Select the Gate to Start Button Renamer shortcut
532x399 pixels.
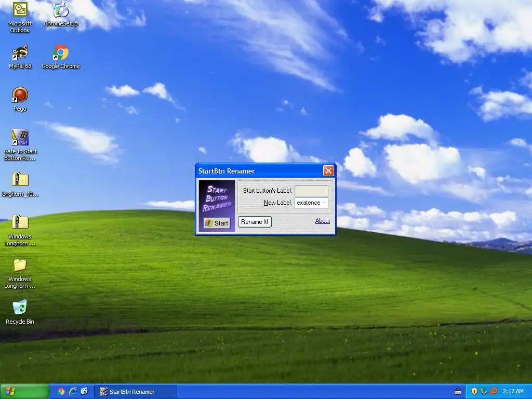pos(20,145)
